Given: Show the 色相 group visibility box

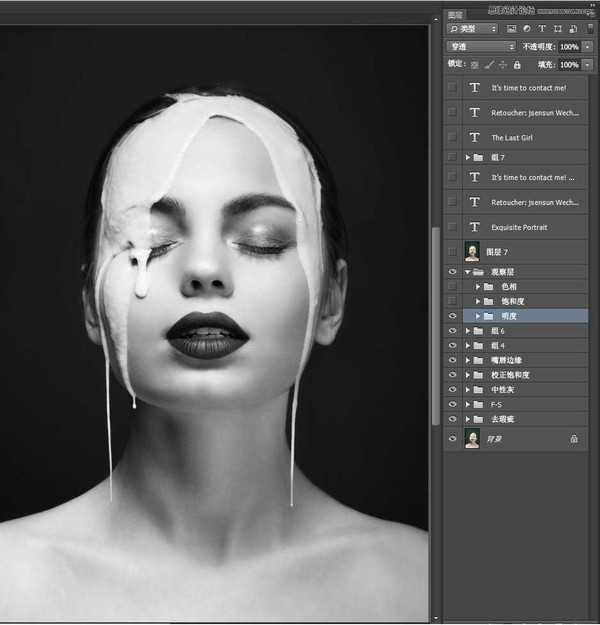Looking at the screenshot, I should tap(453, 286).
